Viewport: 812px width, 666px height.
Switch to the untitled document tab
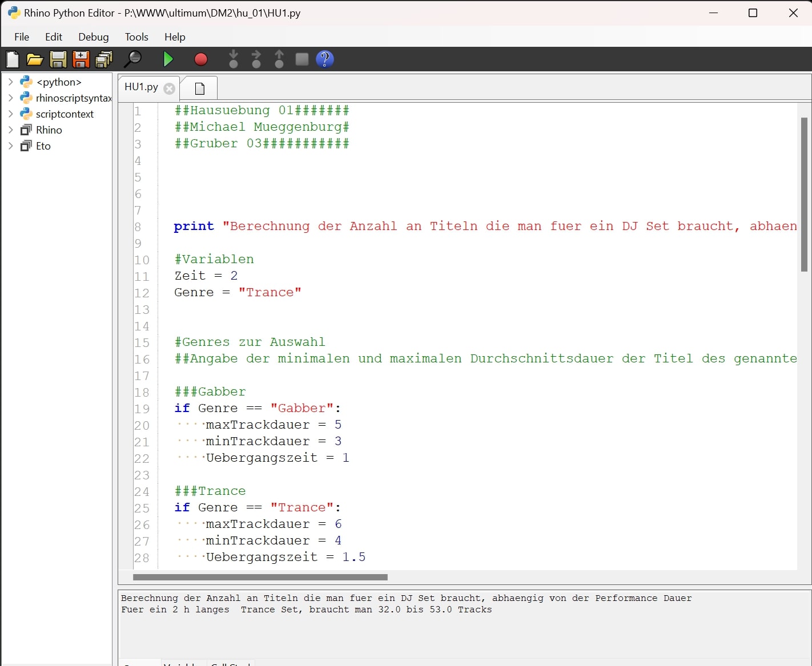(198, 88)
